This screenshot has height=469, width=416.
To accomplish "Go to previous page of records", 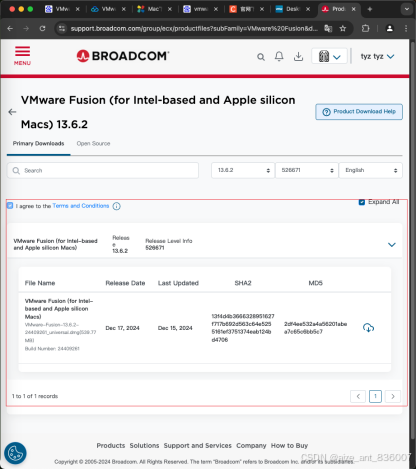I will click(x=358, y=396).
